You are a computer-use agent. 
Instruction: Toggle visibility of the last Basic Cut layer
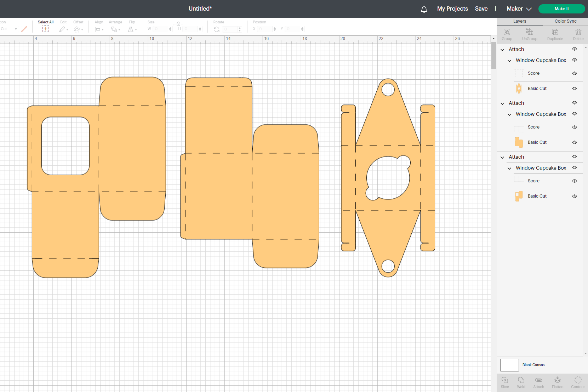574,196
